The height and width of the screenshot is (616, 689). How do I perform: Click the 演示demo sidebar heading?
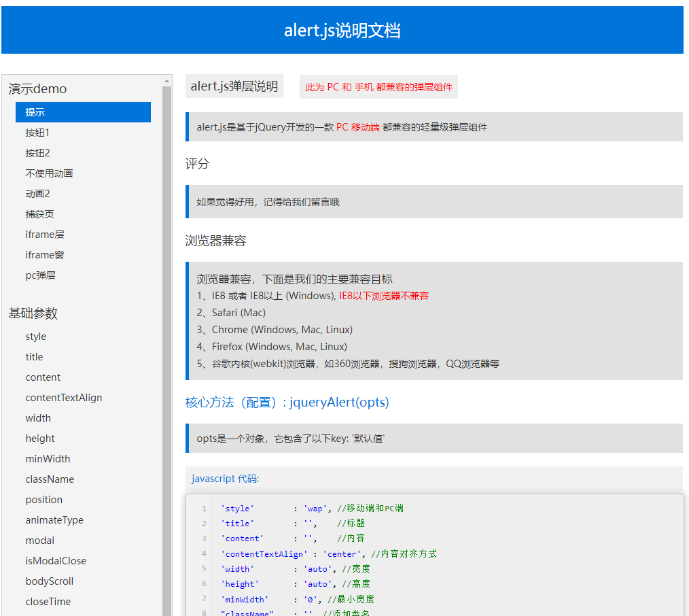(37, 89)
